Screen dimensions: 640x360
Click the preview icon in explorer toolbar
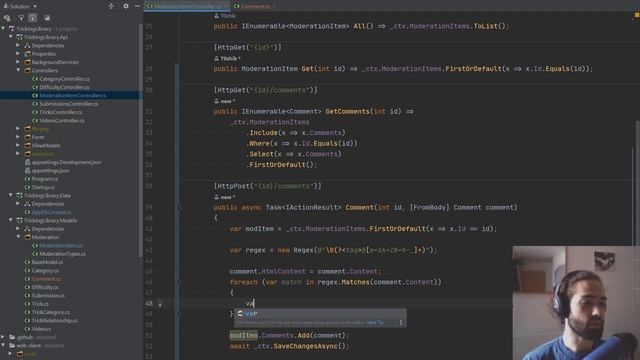47,18
